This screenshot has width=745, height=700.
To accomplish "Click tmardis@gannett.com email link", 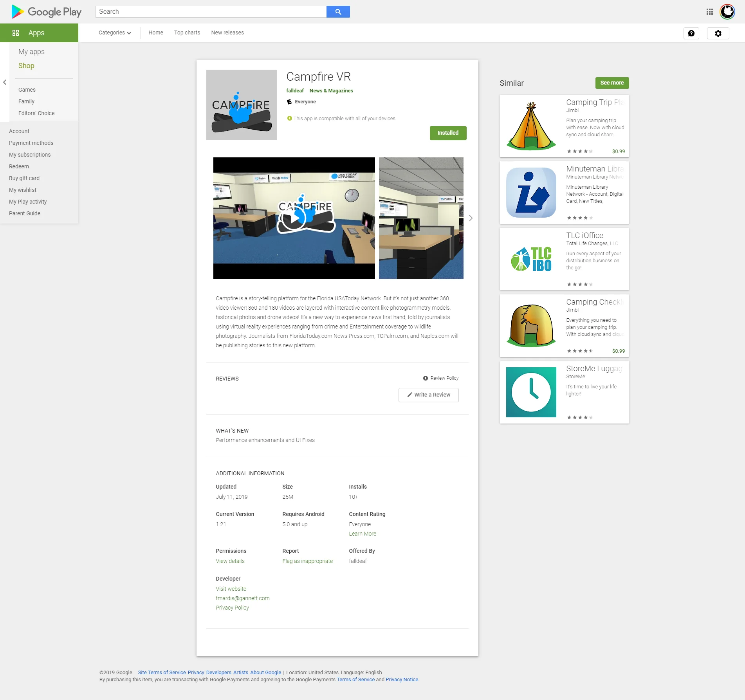I will point(243,598).
